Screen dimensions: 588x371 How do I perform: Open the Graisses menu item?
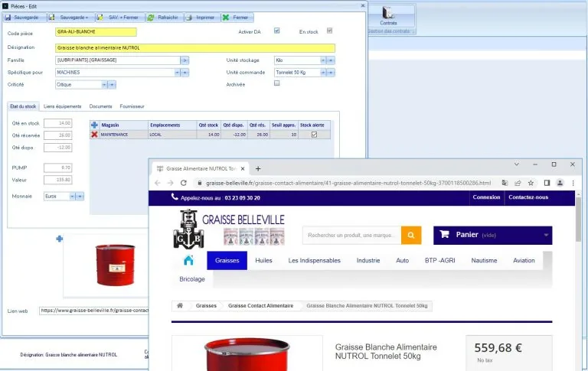[227, 261]
